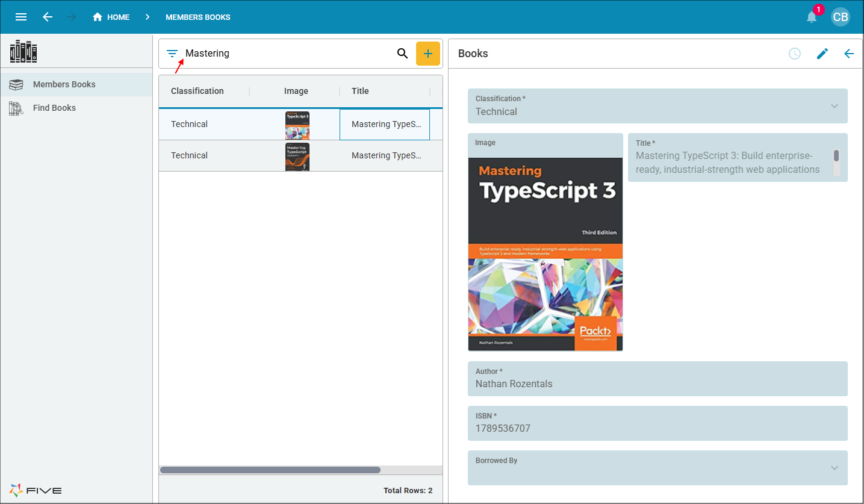The height and width of the screenshot is (504, 864).
Task: Go back using the header back arrow
Action: [x=48, y=17]
